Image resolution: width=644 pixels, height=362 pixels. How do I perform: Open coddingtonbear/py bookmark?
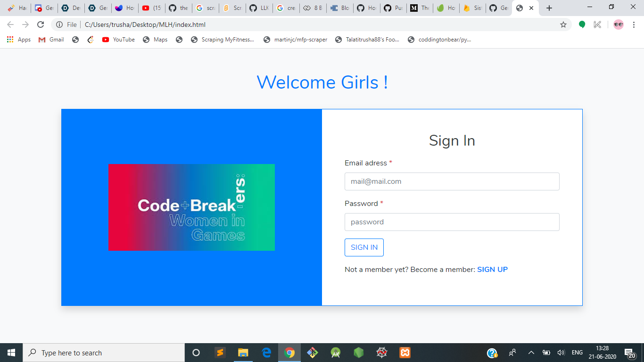click(x=439, y=40)
